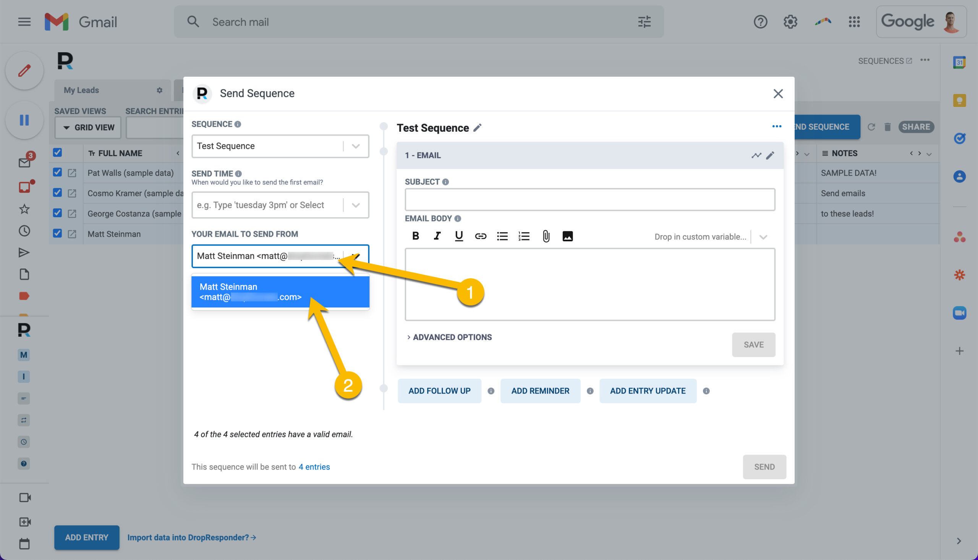Screen dimensions: 978x560
Task: Toggle the select-all checkbox in header
Action: [x=57, y=152]
